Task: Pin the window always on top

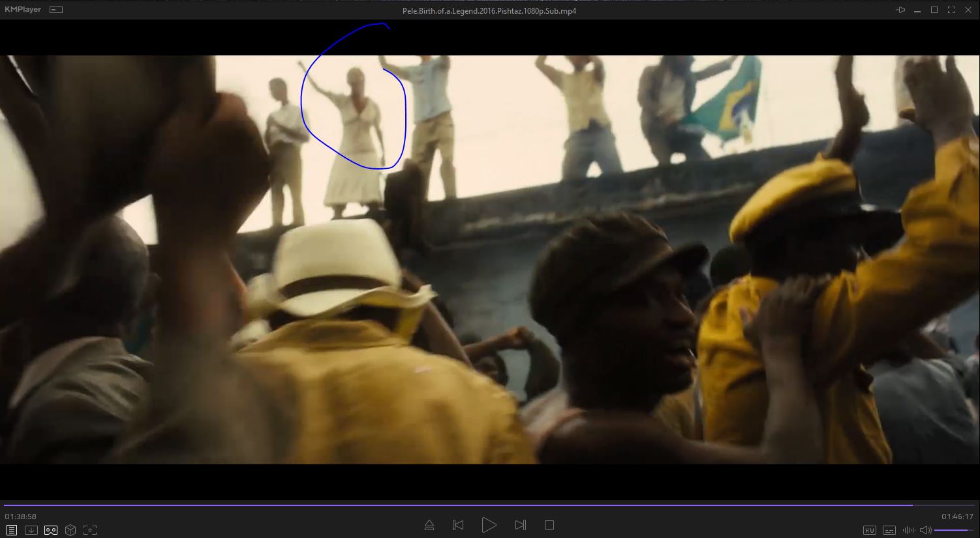Action: click(900, 10)
